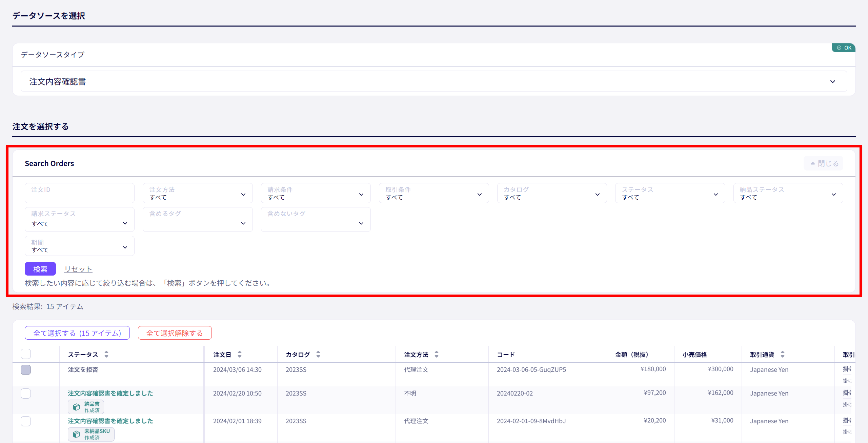The width and height of the screenshot is (868, 443).
Task: Sort by 取引通貨 column sort icon
Action: pyautogui.click(x=783, y=355)
